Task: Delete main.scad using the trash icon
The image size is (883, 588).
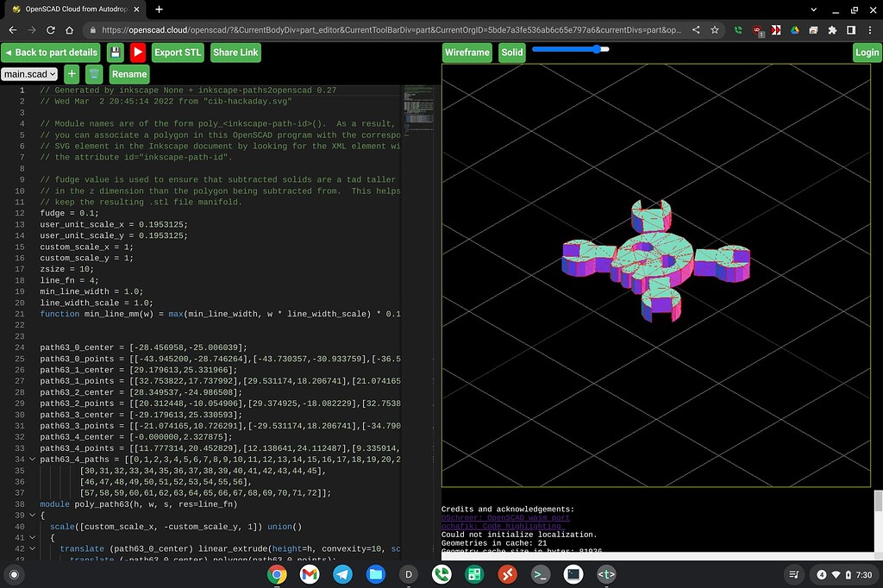Action: (x=93, y=73)
